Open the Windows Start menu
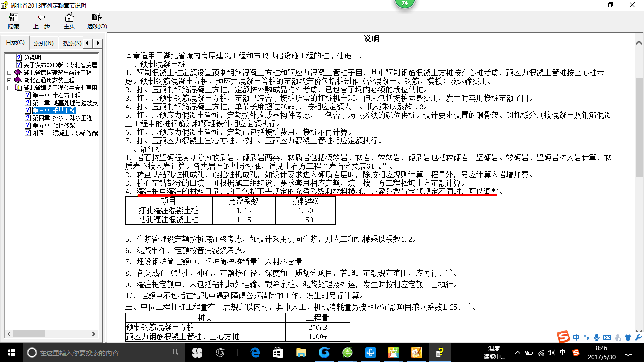Viewport: 644px width, 362px height. [11, 352]
